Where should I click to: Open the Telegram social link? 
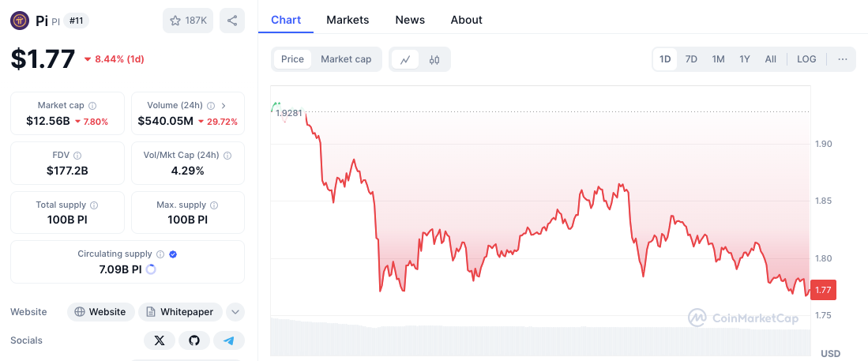(x=229, y=340)
